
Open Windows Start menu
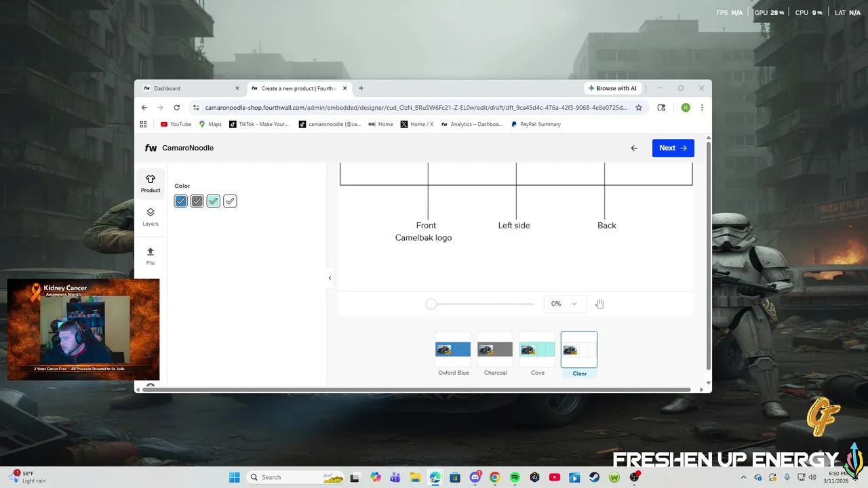pos(234,477)
